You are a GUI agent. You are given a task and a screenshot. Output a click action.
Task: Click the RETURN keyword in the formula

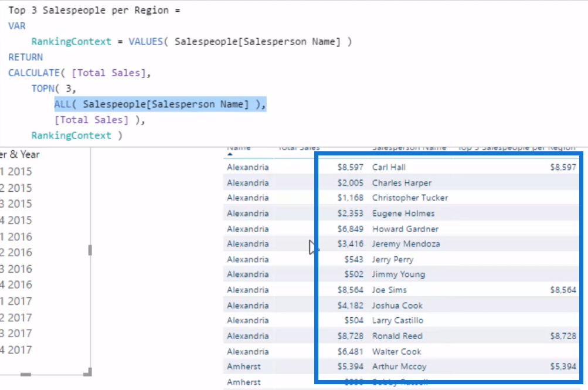(x=25, y=57)
